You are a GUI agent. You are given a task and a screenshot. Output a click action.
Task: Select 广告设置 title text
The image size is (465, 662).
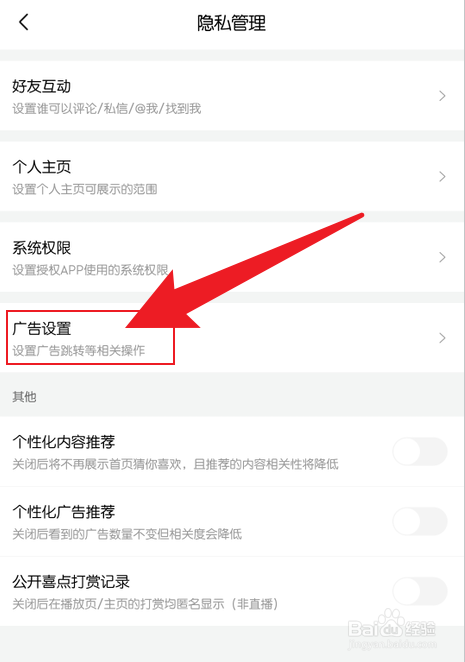(x=41, y=328)
